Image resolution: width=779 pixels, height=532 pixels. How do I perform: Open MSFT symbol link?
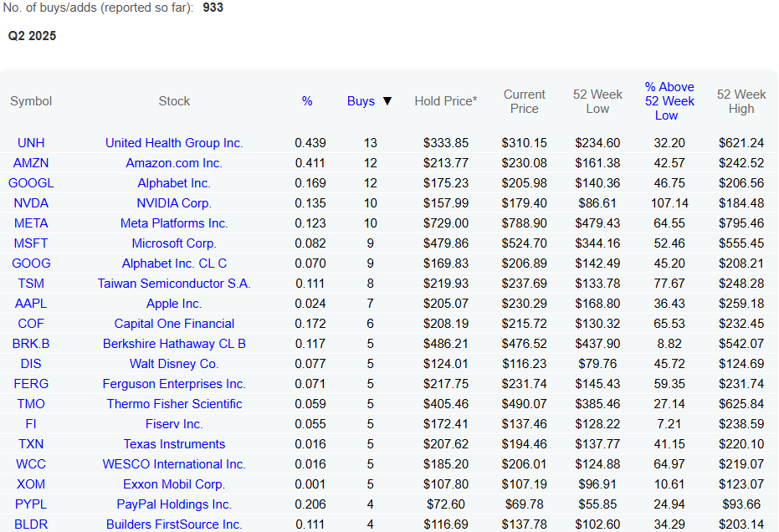tap(31, 243)
